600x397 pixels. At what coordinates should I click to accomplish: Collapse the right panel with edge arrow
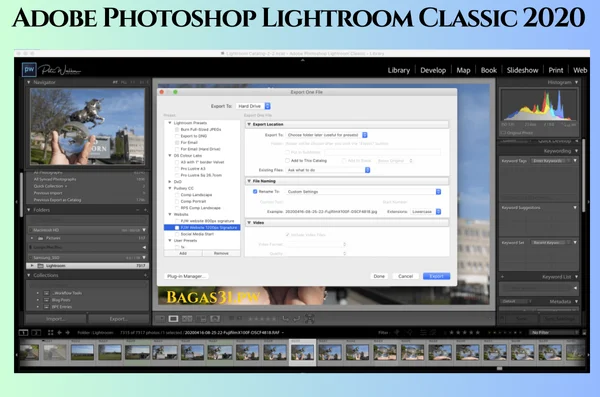pos(588,202)
